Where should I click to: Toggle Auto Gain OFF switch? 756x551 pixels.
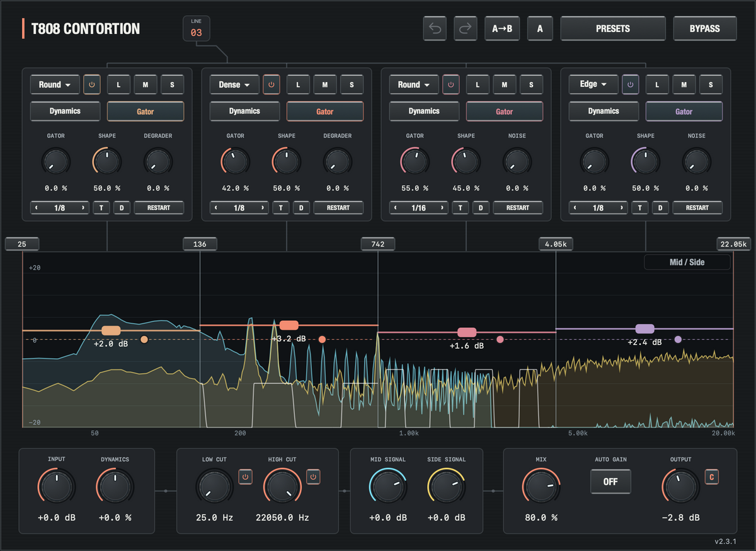(x=610, y=482)
